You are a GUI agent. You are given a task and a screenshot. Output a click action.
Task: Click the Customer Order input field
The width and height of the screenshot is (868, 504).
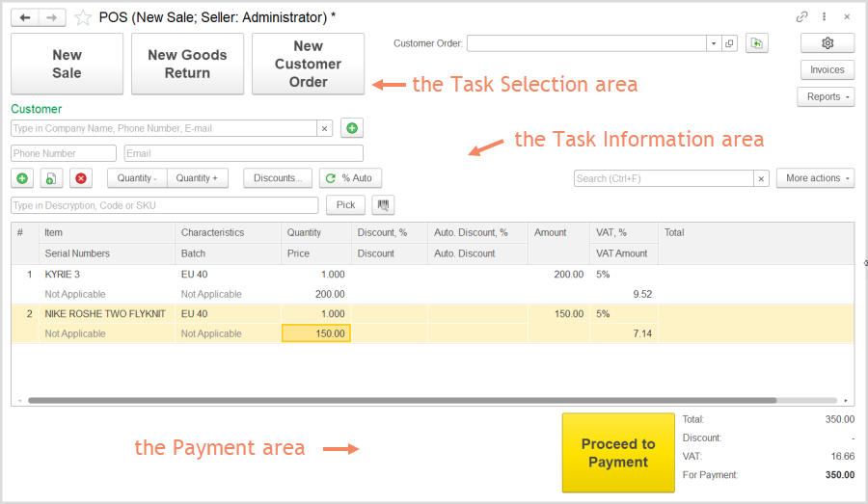586,43
